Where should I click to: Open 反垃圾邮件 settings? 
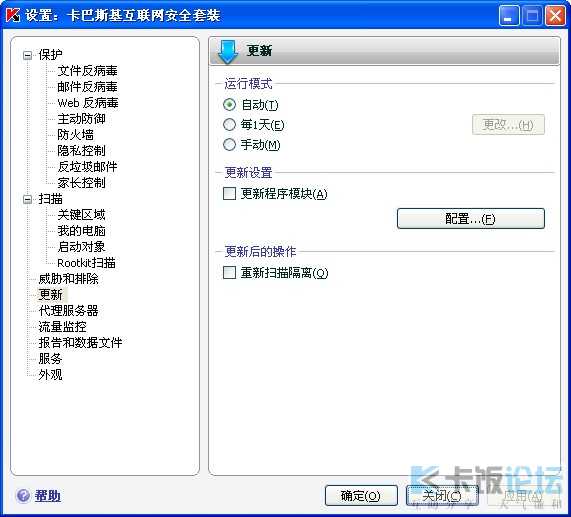pyautogui.click(x=87, y=167)
